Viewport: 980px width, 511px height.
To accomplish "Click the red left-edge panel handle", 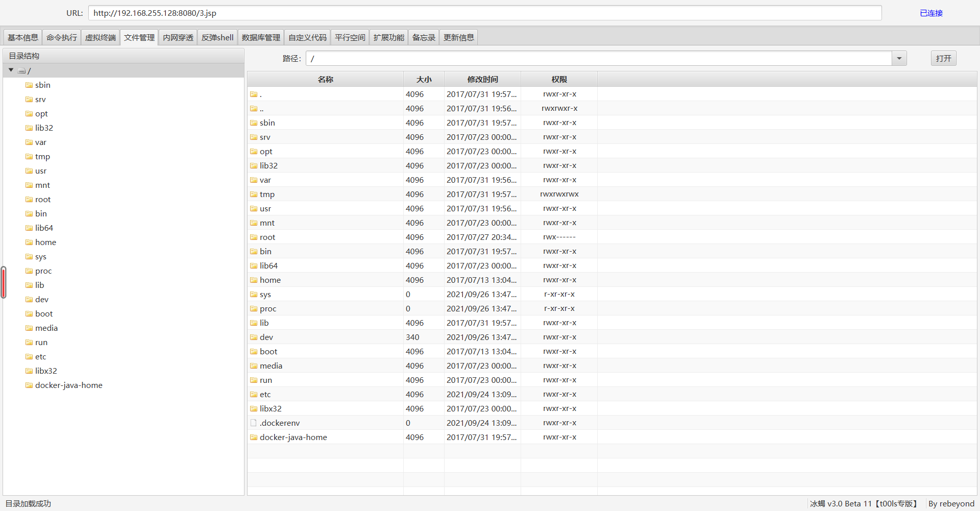I will tap(4, 282).
